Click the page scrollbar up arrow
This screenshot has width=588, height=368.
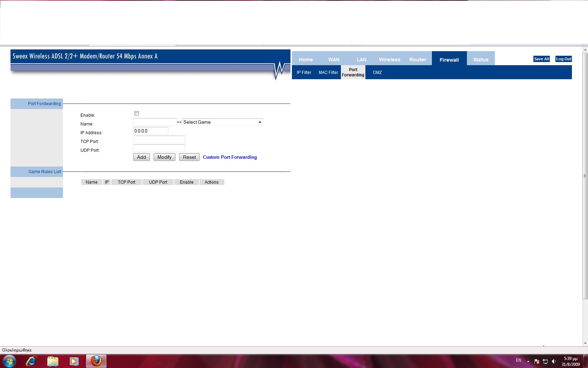tap(585, 50)
